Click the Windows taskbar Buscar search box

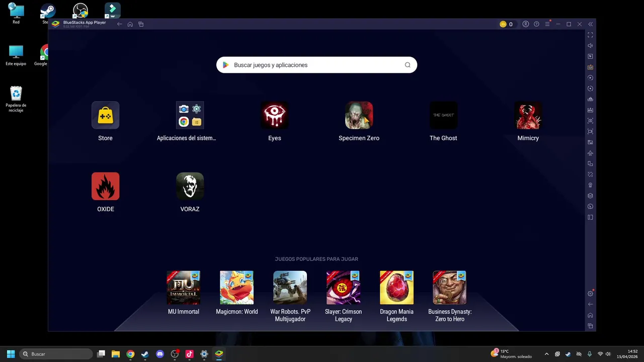(x=56, y=354)
